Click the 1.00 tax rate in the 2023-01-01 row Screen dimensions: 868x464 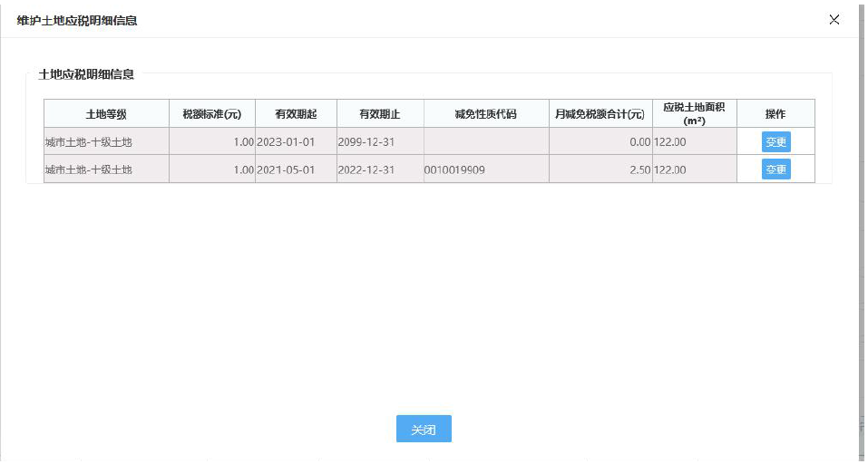tap(212, 141)
